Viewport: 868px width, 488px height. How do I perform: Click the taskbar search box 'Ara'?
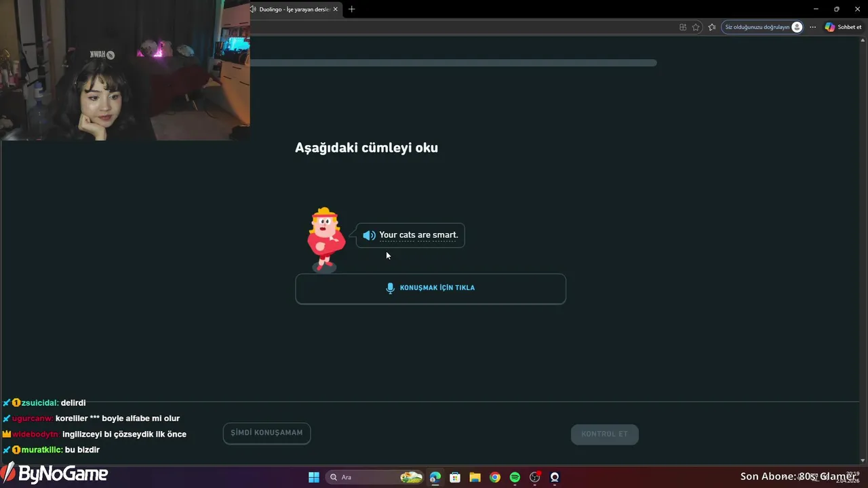click(x=374, y=477)
